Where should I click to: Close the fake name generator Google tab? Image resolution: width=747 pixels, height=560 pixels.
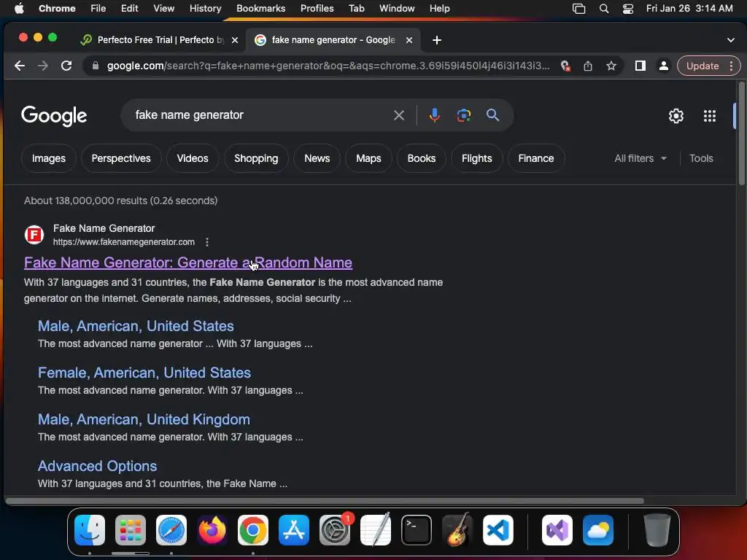(409, 40)
